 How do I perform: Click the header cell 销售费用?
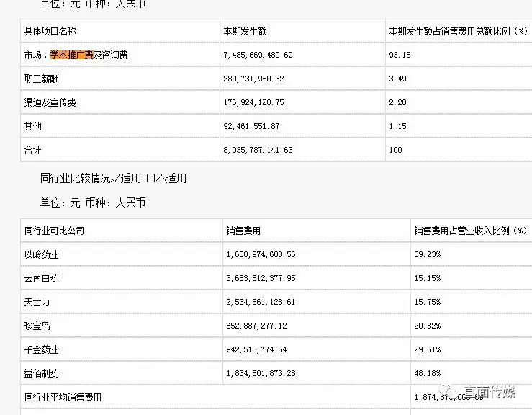click(243, 231)
